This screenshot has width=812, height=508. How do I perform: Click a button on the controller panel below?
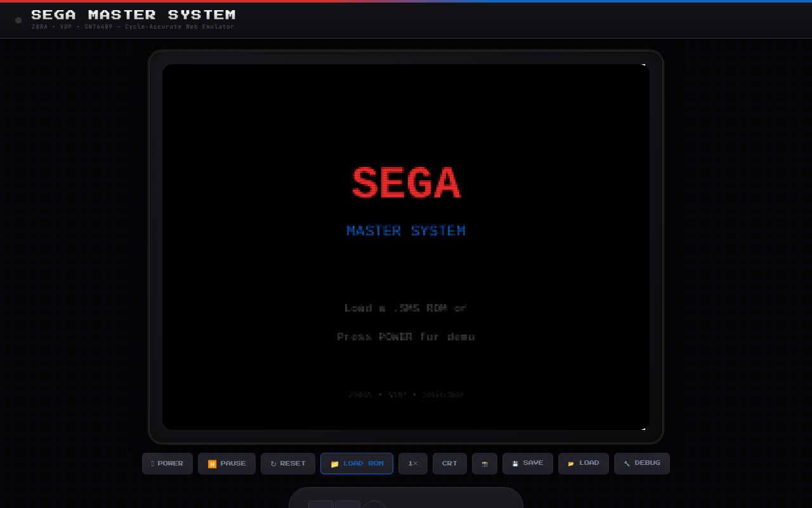(321, 504)
